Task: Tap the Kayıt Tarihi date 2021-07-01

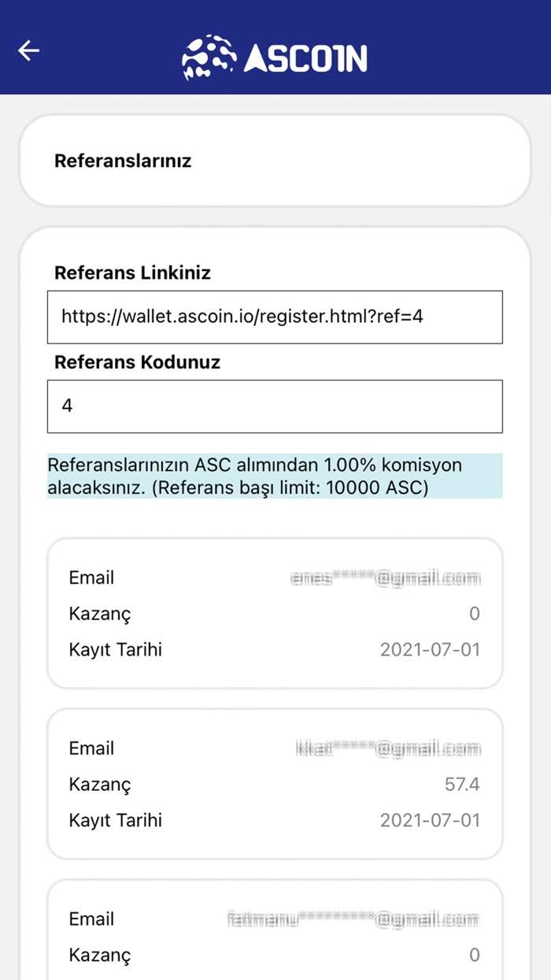Action: 431,649
